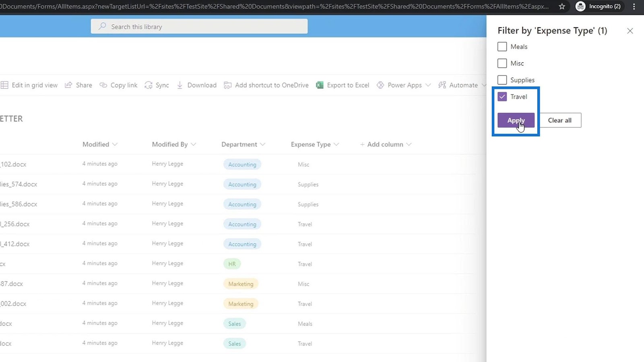The image size is (644, 362).
Task: Uncheck the Travel filter checkbox
Action: [502, 97]
